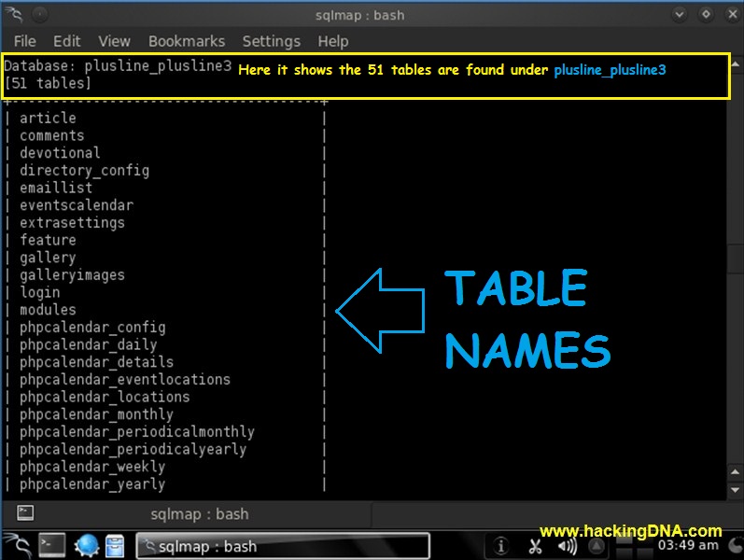The height and width of the screenshot is (560, 744).
Task: Open the Help menu
Action: pos(333,41)
